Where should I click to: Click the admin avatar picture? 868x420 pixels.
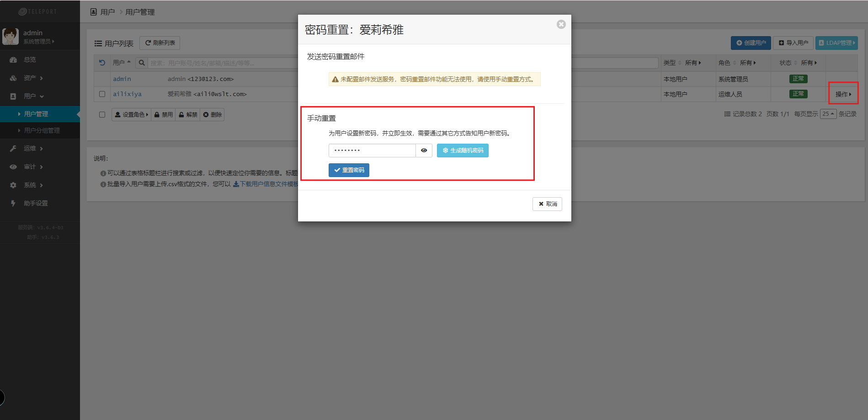(11, 37)
